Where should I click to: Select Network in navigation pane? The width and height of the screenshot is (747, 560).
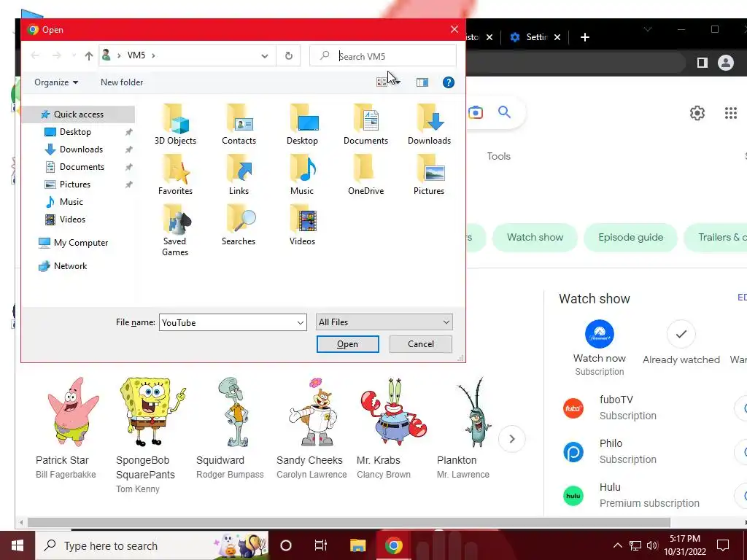70,266
